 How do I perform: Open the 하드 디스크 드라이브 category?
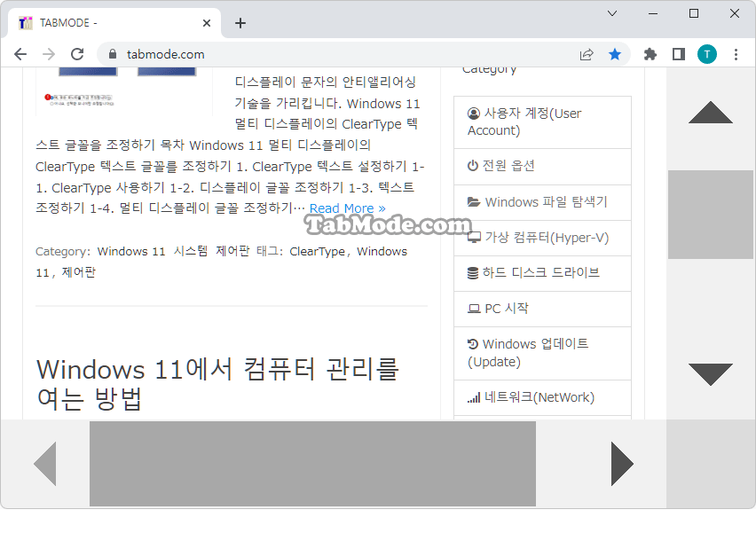tap(542, 274)
